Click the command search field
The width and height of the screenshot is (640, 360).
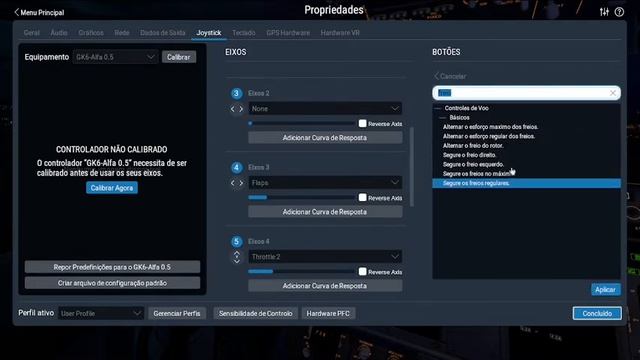click(527, 93)
